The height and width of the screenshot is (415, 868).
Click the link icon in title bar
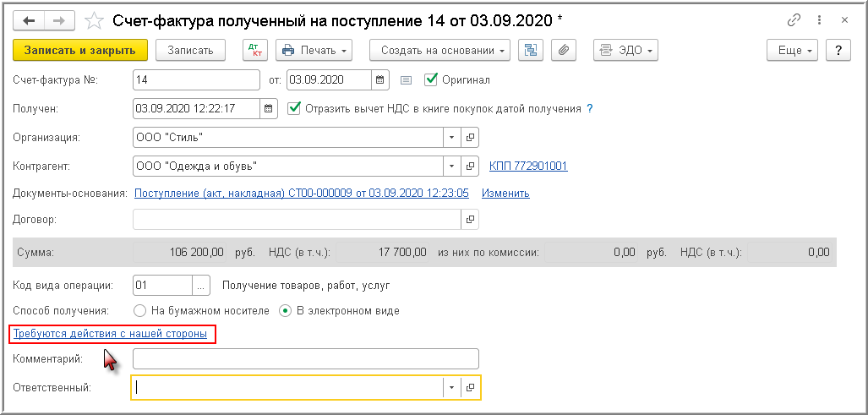pos(794,19)
